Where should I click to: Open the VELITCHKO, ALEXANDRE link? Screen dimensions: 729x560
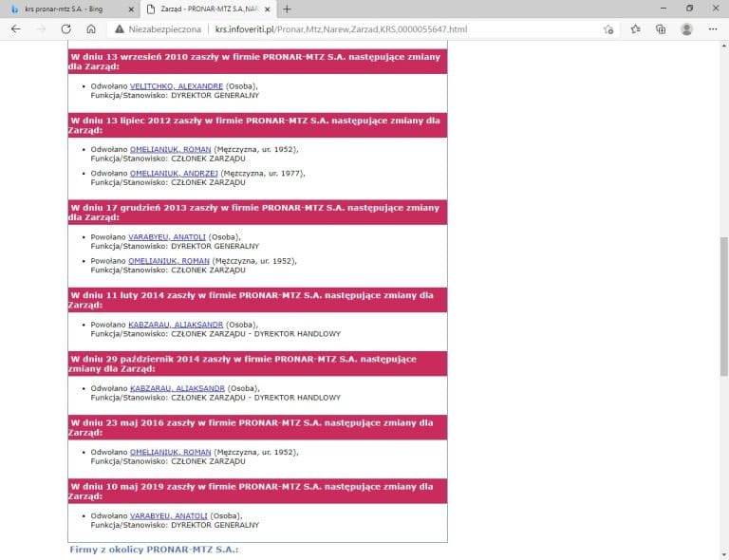tap(177, 86)
